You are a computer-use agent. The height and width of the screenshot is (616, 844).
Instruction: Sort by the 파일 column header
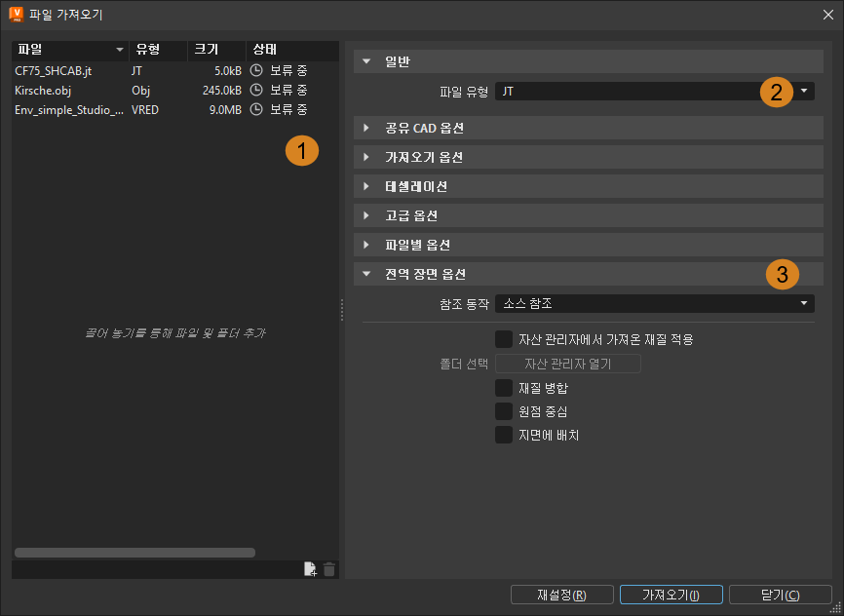pos(70,50)
